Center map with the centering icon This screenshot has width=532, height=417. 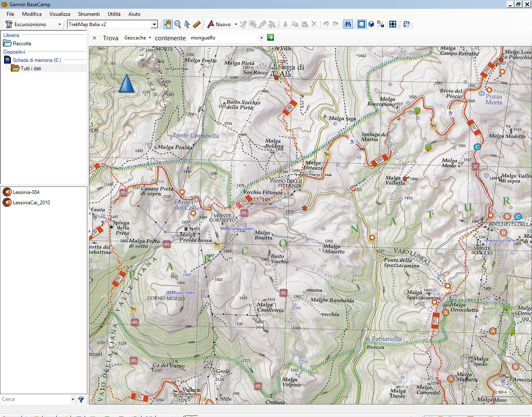pyautogui.click(x=393, y=24)
